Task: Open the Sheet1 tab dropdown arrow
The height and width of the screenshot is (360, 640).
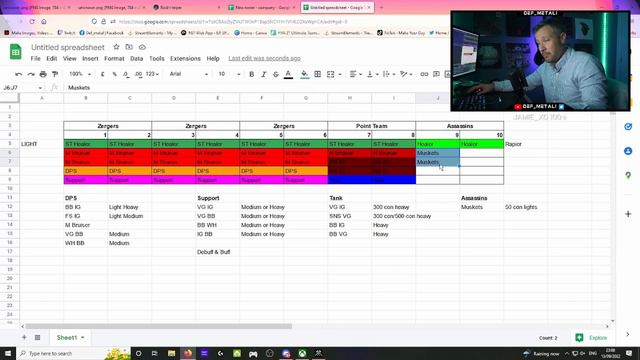Action: (82, 338)
